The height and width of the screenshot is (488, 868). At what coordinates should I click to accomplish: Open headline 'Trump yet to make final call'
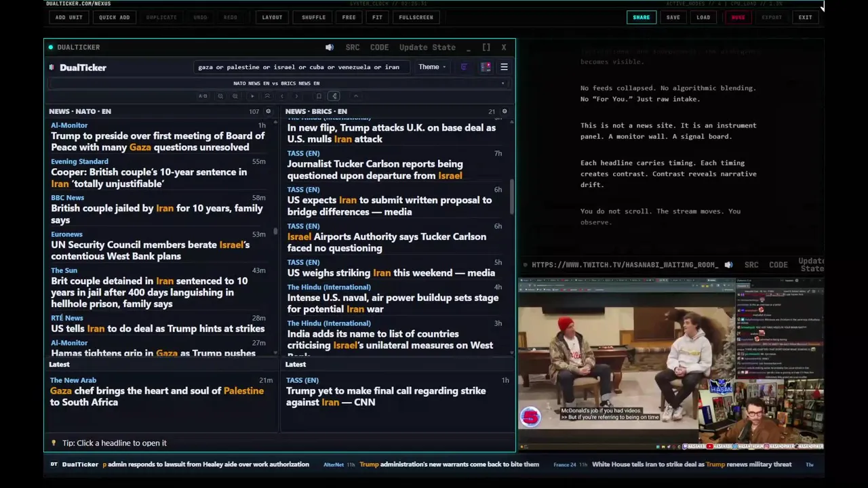click(x=386, y=396)
